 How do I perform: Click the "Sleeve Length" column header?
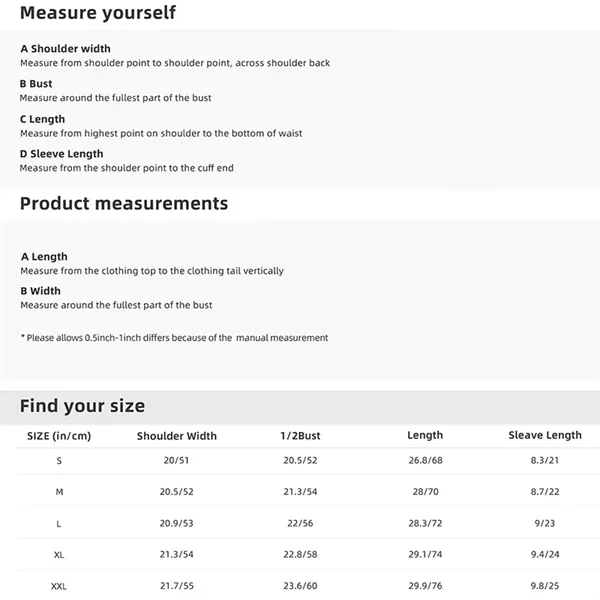pos(545,436)
